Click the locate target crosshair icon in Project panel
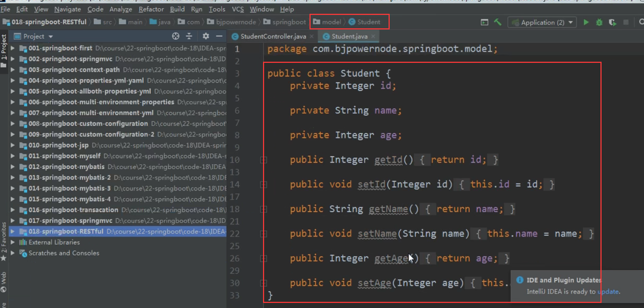The height and width of the screenshot is (308, 644). pos(176,36)
